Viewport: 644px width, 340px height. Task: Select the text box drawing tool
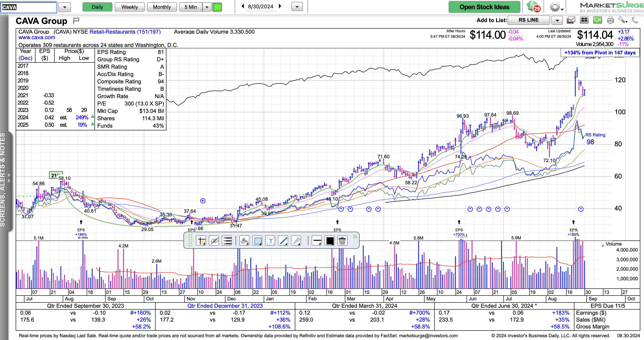(270, 241)
